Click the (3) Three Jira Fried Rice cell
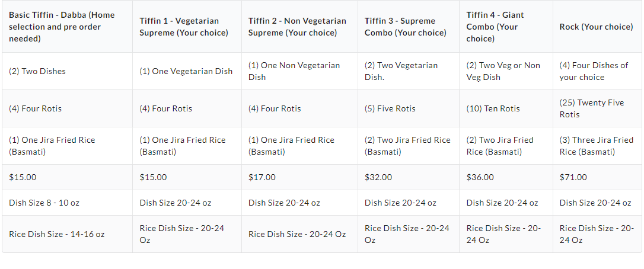 click(596, 146)
